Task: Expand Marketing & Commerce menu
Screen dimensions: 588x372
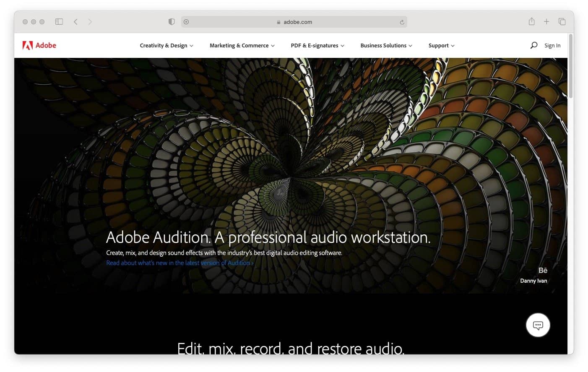Action: click(x=242, y=45)
